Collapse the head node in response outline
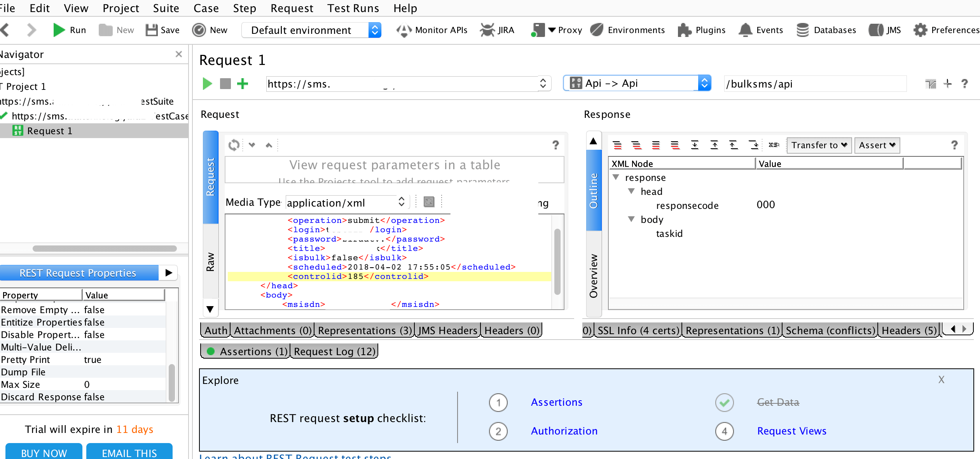 pyautogui.click(x=631, y=191)
